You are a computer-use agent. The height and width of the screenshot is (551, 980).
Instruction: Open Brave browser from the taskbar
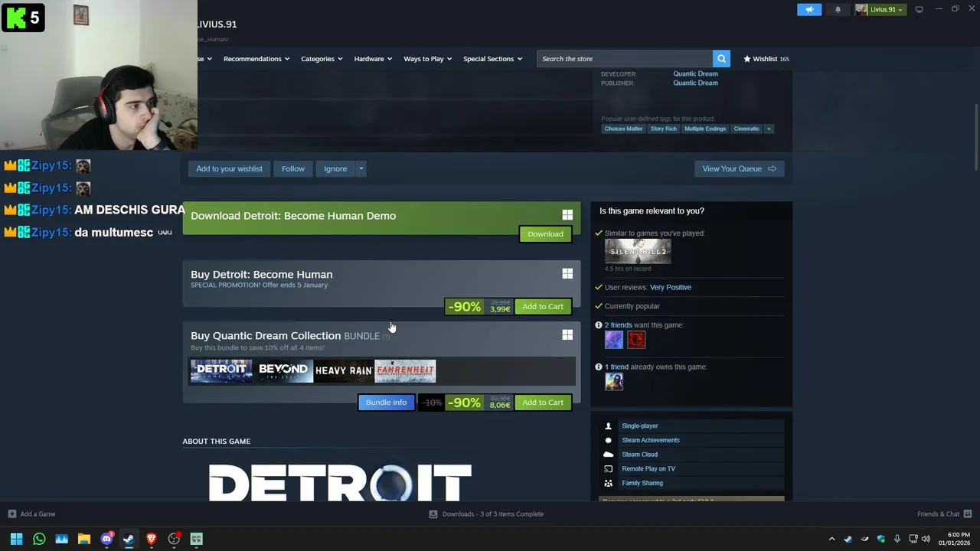pos(152,539)
